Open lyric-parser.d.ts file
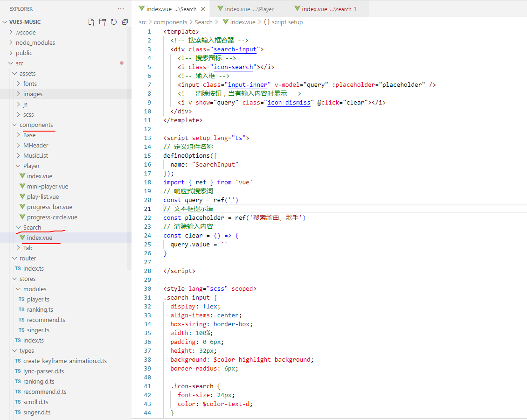The image size is (527, 420). pos(43,371)
